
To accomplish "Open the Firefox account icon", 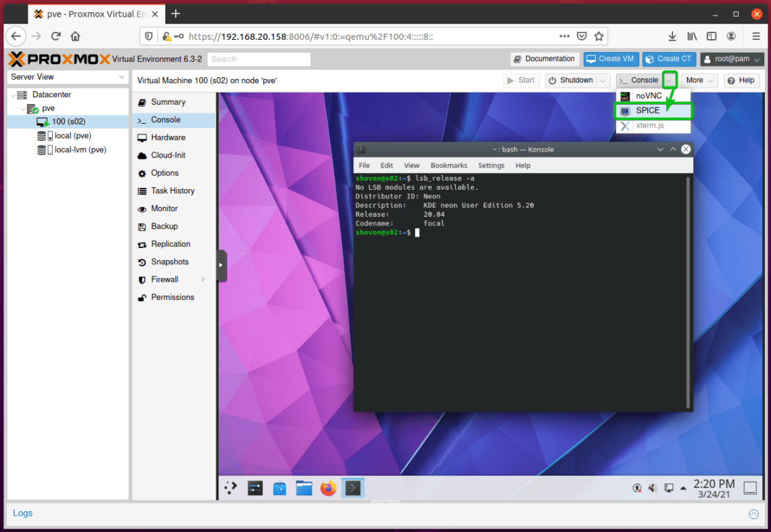I will 731,36.
